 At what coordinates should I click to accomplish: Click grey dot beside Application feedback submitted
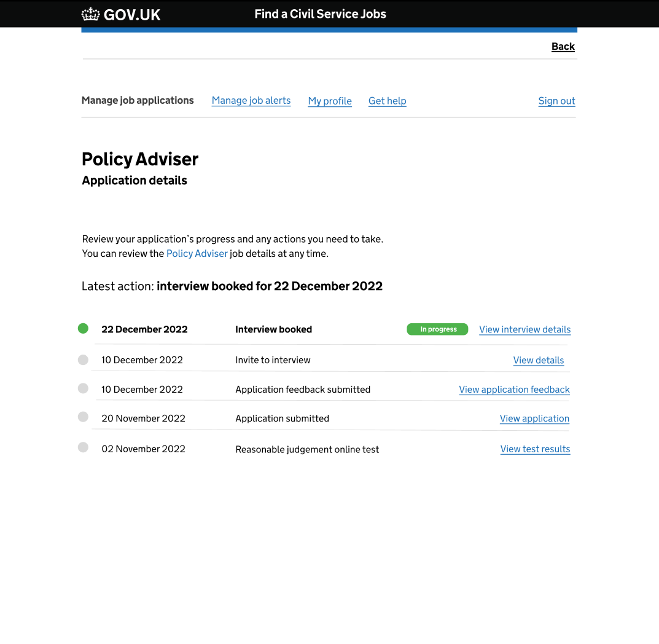[x=84, y=388]
